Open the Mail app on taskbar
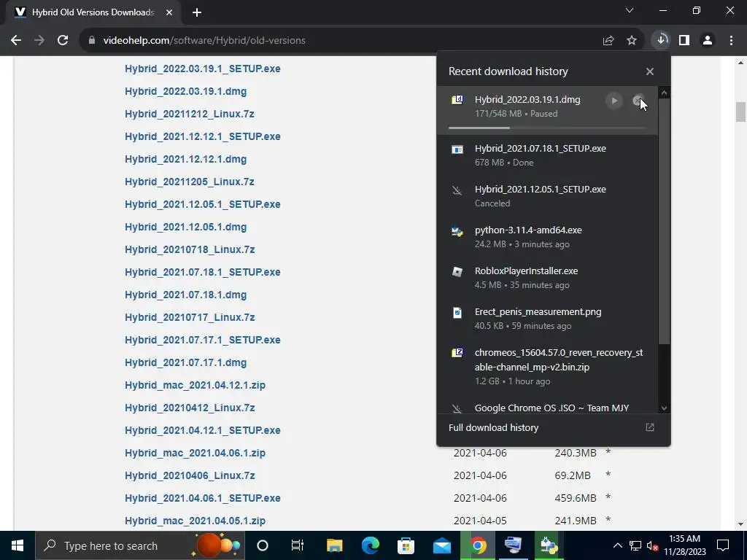Image resolution: width=747 pixels, height=560 pixels. [441, 545]
